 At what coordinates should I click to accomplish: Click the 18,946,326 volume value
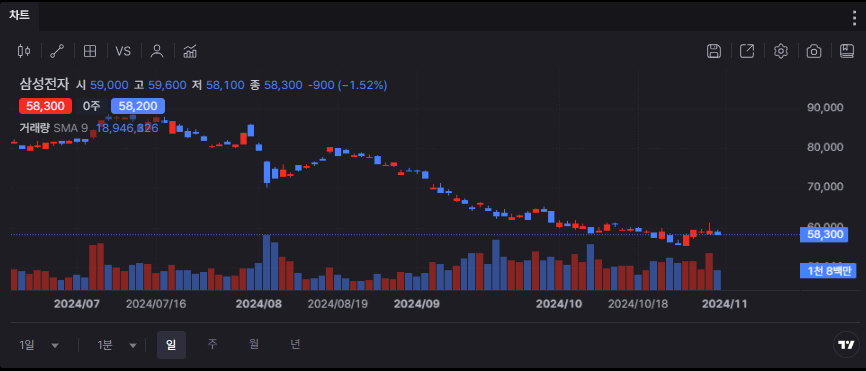coord(128,128)
